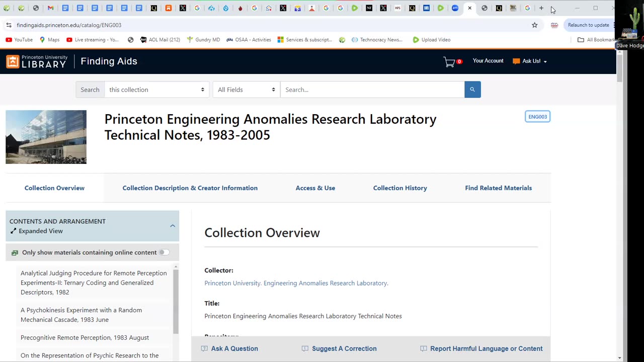This screenshot has width=644, height=362.
Task: Open the Access & Use tab
Action: point(315,188)
